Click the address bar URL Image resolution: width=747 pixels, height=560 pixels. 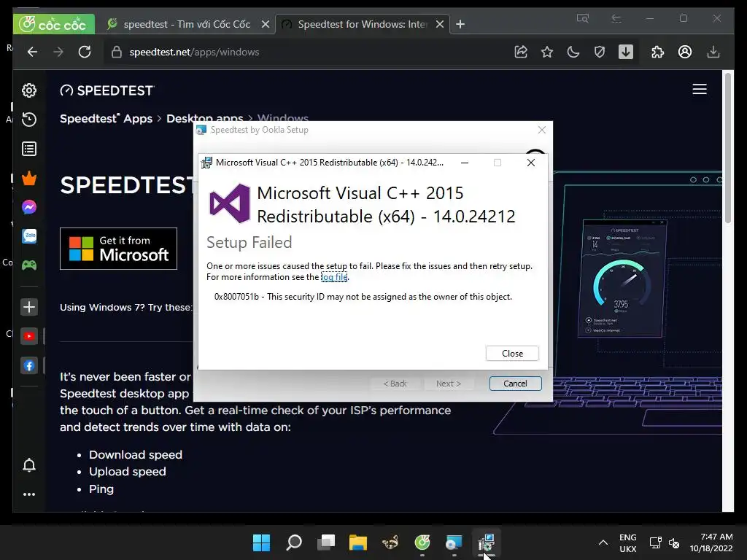pyautogui.click(x=194, y=52)
